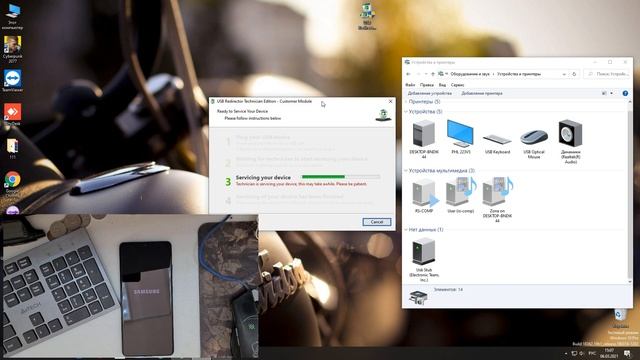Click the volume icon in system tray

(582, 353)
